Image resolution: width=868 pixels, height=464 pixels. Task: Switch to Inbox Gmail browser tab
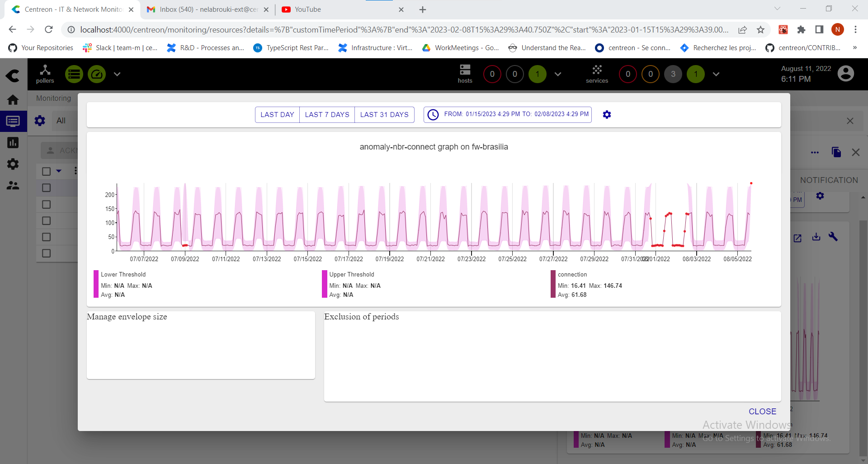(208, 9)
